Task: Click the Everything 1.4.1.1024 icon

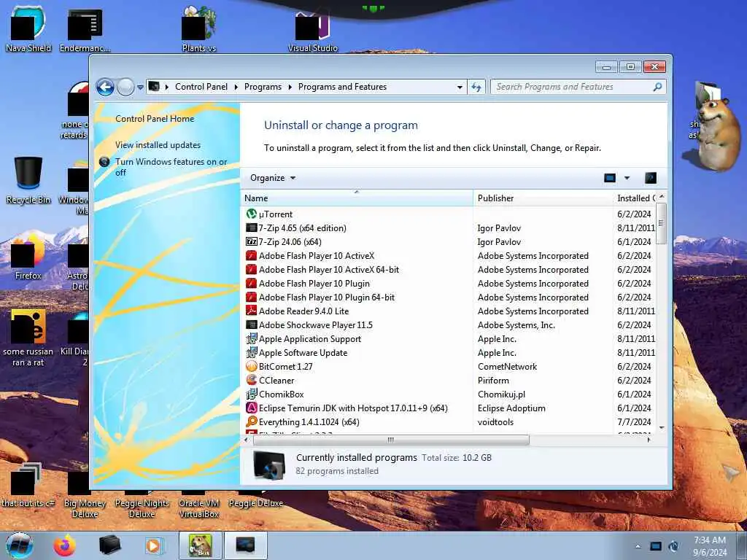Action: pos(251,422)
